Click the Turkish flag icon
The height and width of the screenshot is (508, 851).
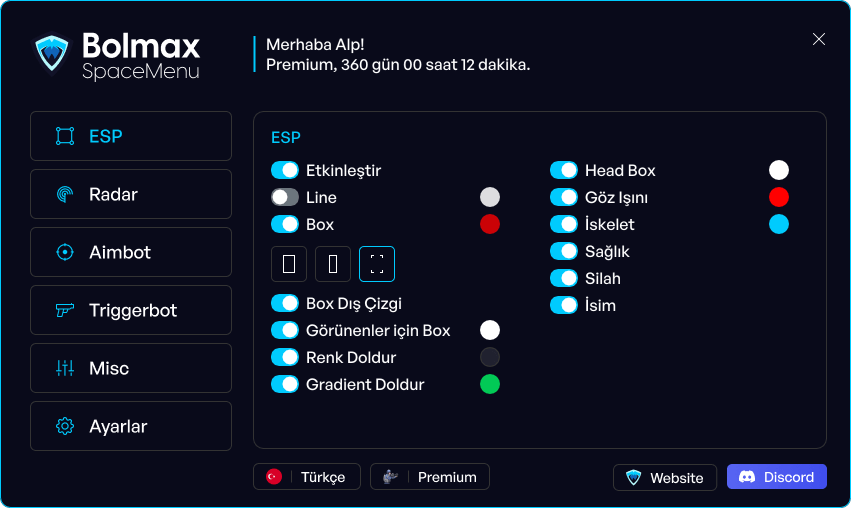coord(274,477)
